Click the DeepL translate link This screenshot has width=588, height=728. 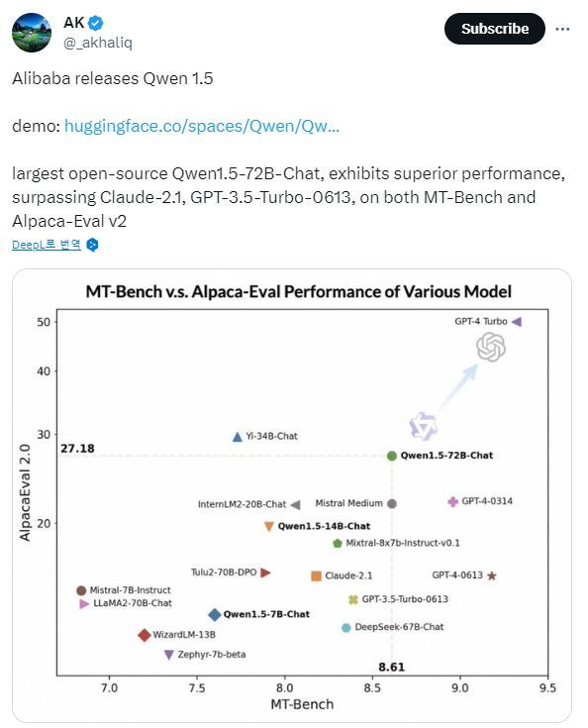47,245
